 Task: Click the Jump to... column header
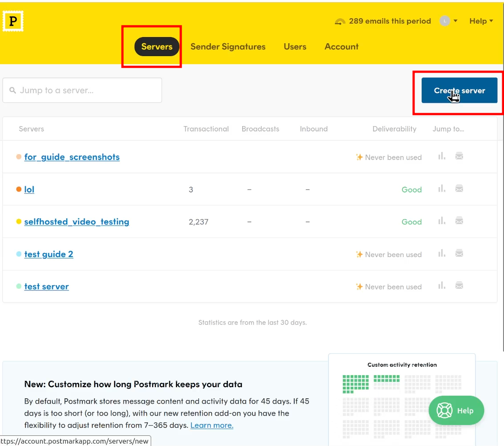(x=448, y=129)
